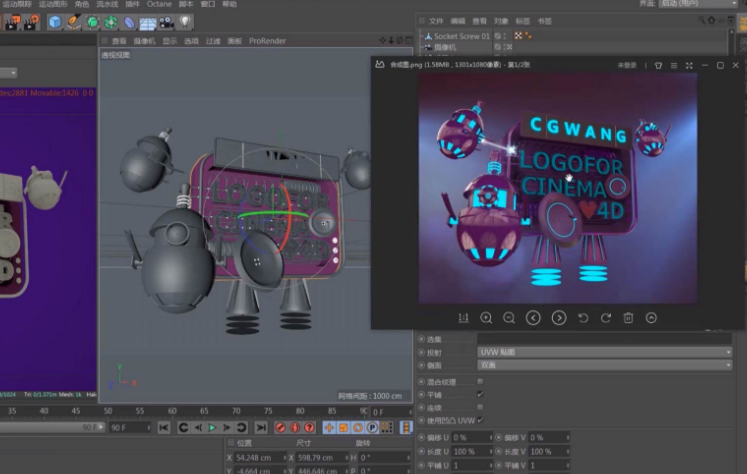The image size is (747, 474).
Task: Select Socket Screw 01 object in manager
Action: 461,36
